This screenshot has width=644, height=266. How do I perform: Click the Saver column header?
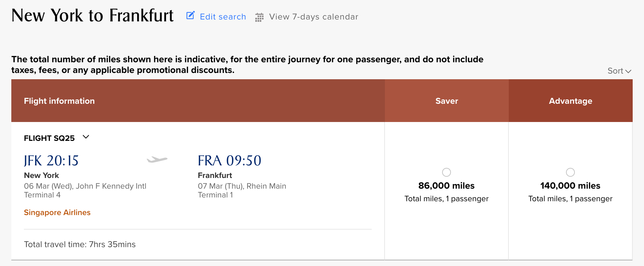[x=447, y=101]
